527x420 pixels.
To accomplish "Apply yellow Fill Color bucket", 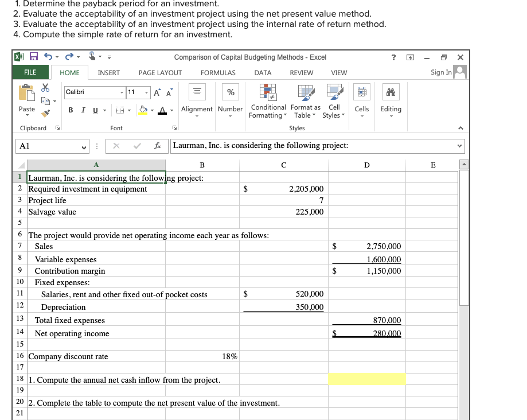I will tap(143, 110).
